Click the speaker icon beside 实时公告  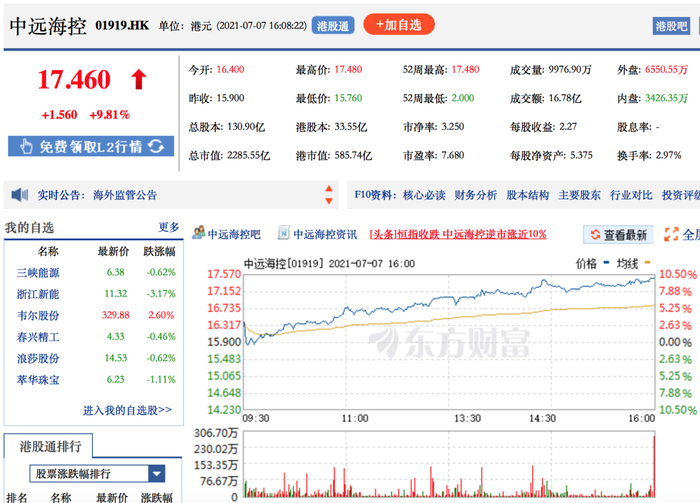tap(20, 195)
